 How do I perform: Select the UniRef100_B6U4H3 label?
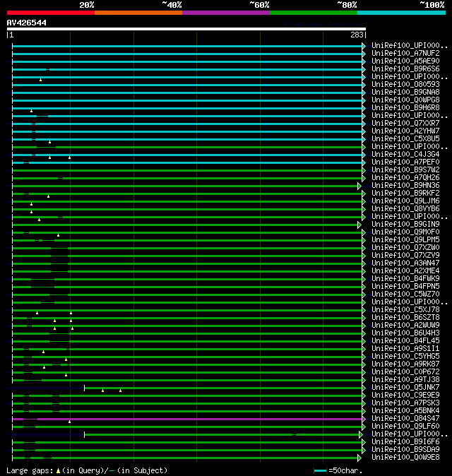tap(405, 333)
